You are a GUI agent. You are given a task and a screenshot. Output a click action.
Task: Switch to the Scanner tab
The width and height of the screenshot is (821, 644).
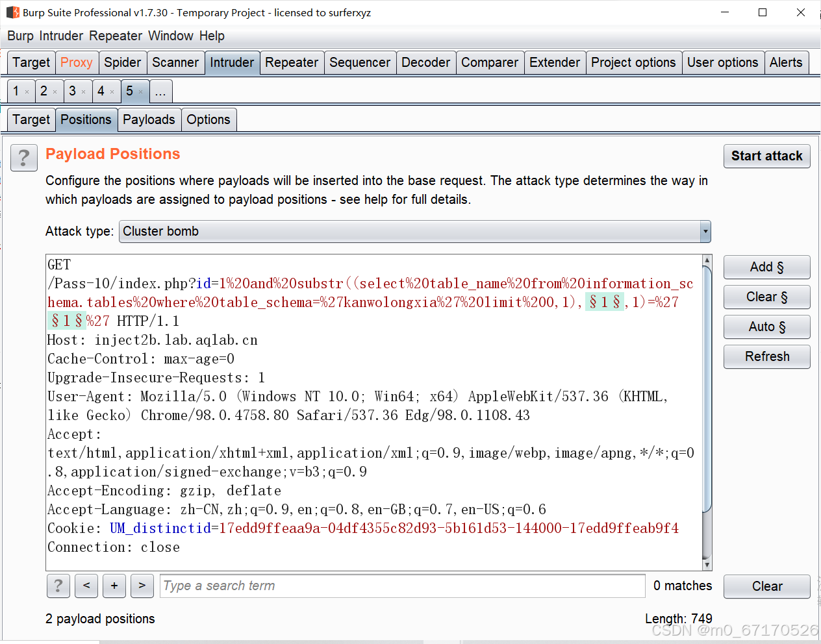[x=175, y=62]
